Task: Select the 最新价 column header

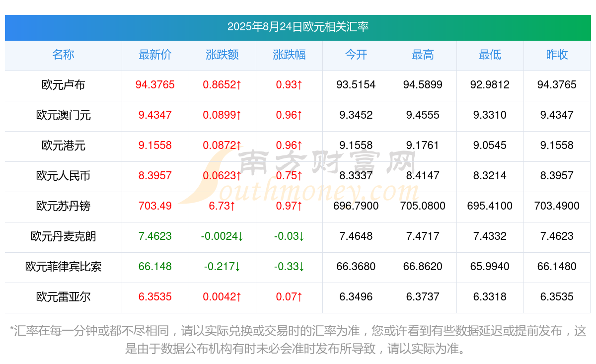Action: (155, 55)
